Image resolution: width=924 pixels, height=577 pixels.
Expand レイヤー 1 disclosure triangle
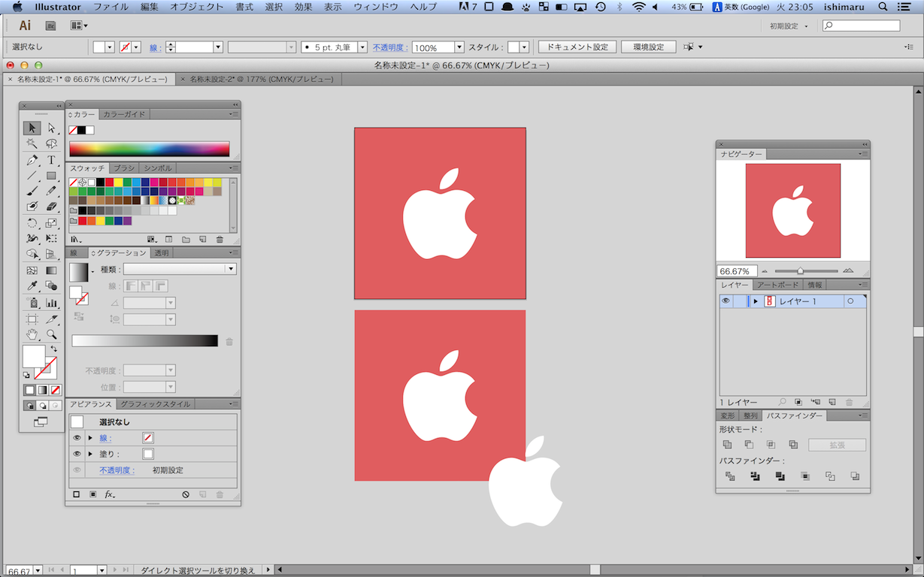pos(755,301)
